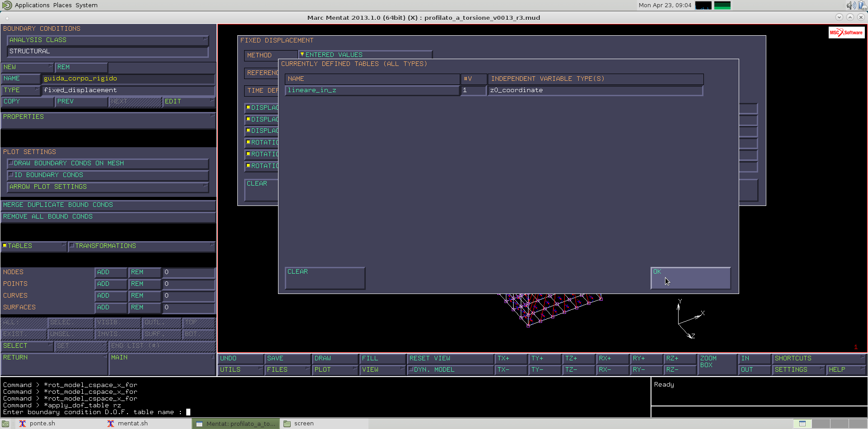Toggle ID BOUNDARY CONDS checkbox
Image resolution: width=868 pixels, height=429 pixels.
pos(108,175)
